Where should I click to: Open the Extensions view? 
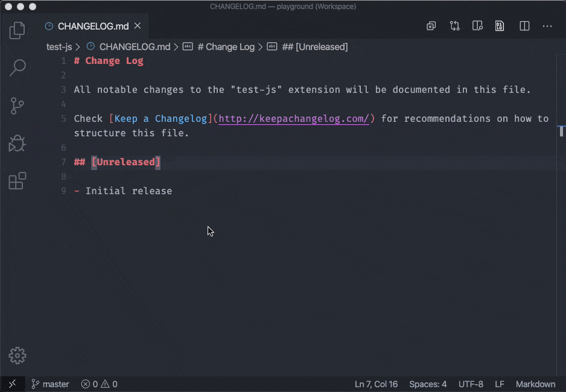pos(17,180)
